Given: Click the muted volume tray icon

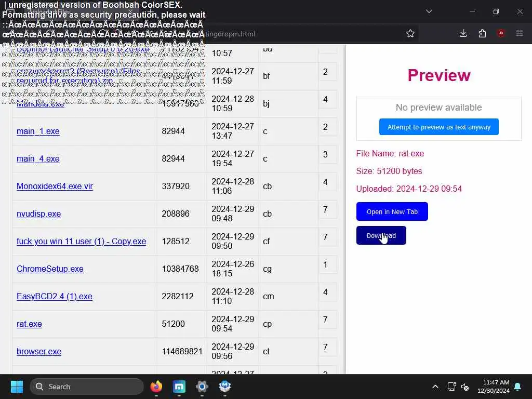Looking at the screenshot, I should click(465, 387).
